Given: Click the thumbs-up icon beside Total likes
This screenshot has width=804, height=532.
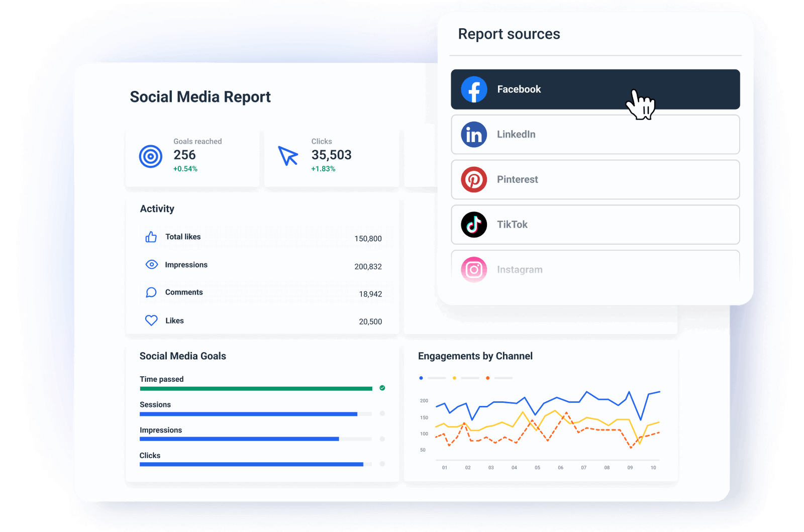Looking at the screenshot, I should point(151,237).
